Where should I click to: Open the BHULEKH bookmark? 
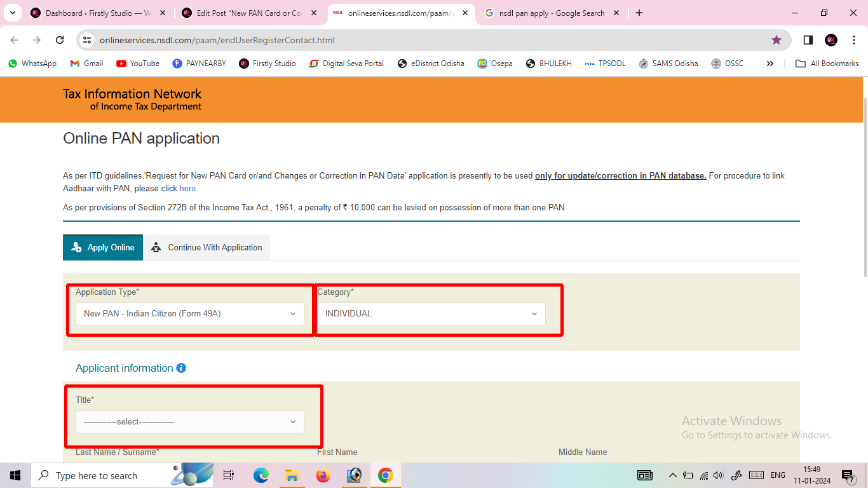[548, 63]
